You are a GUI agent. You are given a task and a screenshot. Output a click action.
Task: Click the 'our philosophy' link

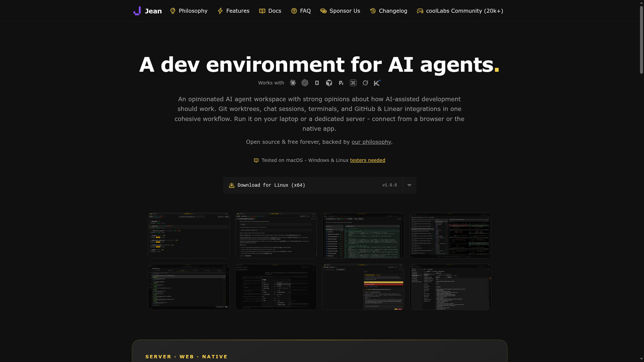pyautogui.click(x=371, y=142)
